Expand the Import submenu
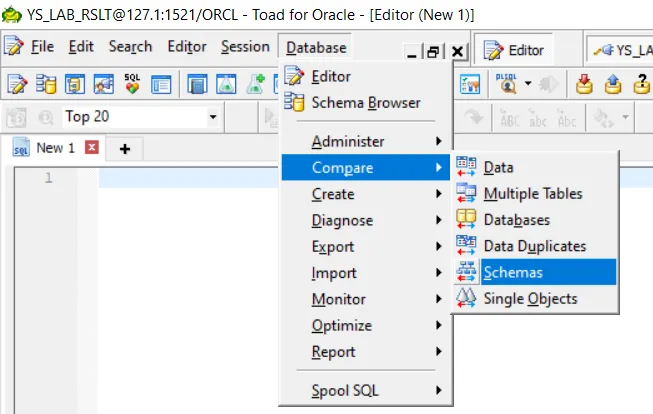653x414 pixels. (366, 273)
